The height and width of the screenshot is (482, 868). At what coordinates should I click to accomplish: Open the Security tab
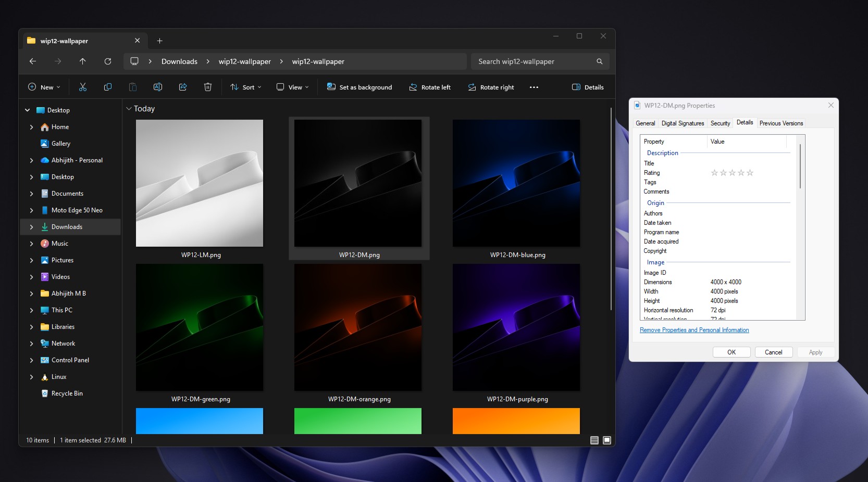coord(720,123)
